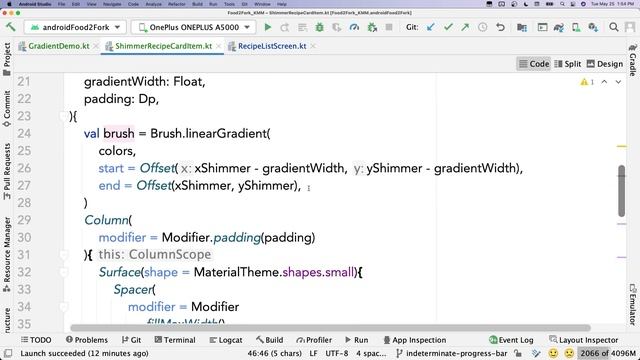Run the app with the green play icon

268,27
